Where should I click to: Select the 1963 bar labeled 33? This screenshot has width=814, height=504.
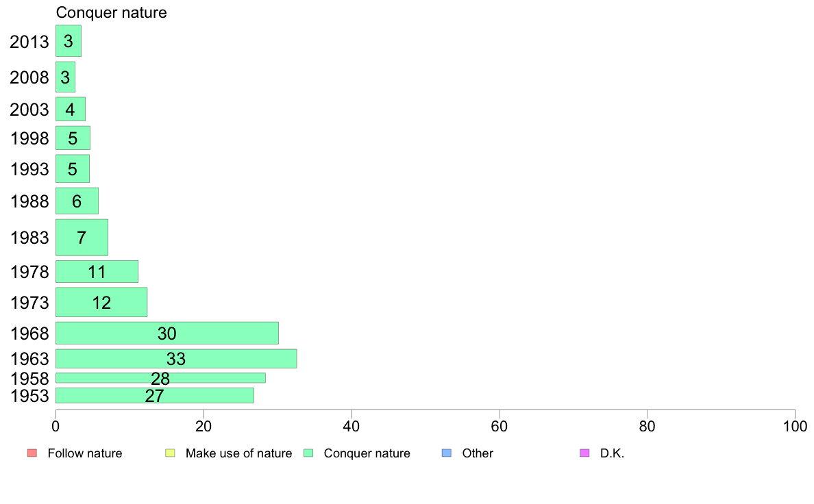176,359
